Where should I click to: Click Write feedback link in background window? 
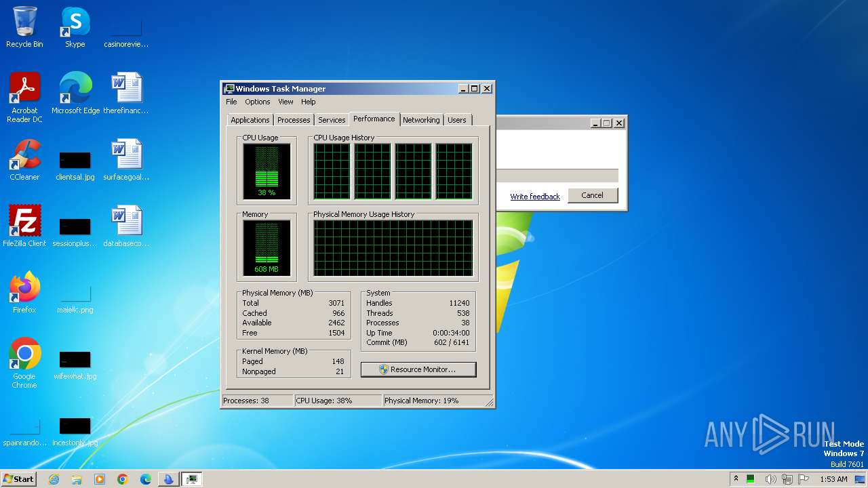tap(535, 197)
